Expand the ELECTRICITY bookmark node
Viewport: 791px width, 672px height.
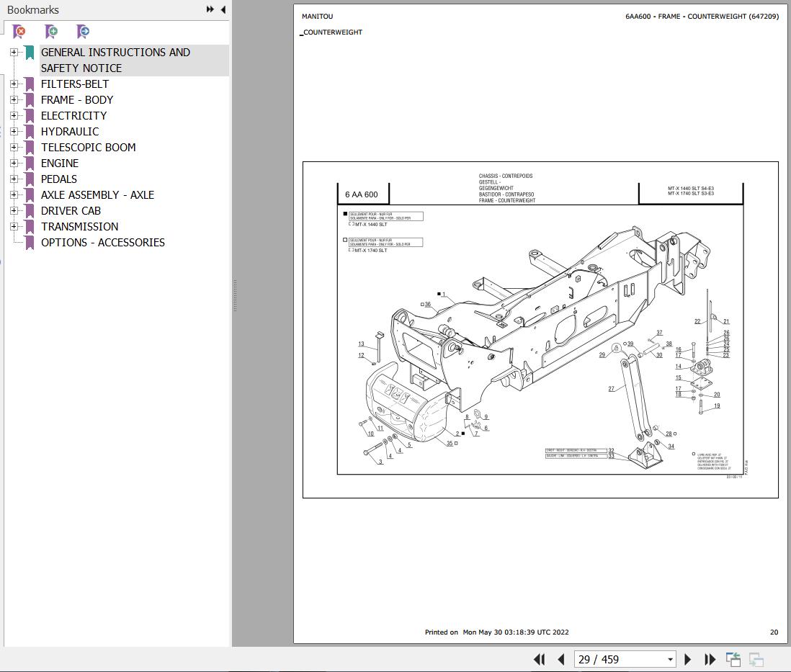click(14, 115)
